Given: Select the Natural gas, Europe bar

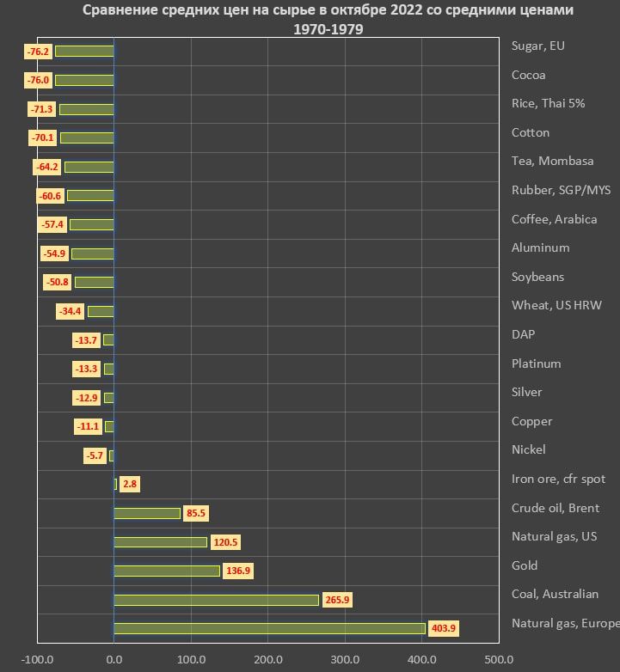Looking at the screenshot, I should 269,628.
